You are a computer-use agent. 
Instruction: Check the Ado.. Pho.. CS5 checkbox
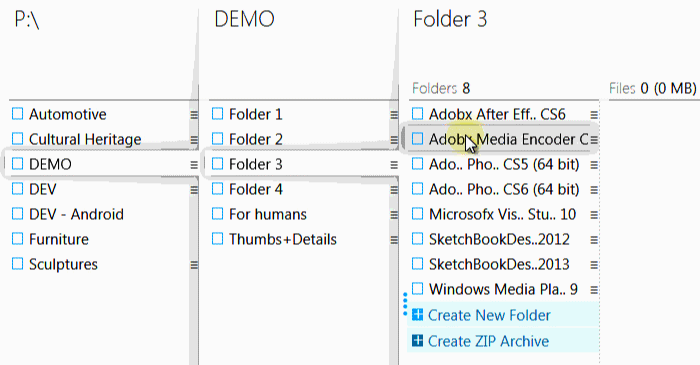(x=417, y=164)
